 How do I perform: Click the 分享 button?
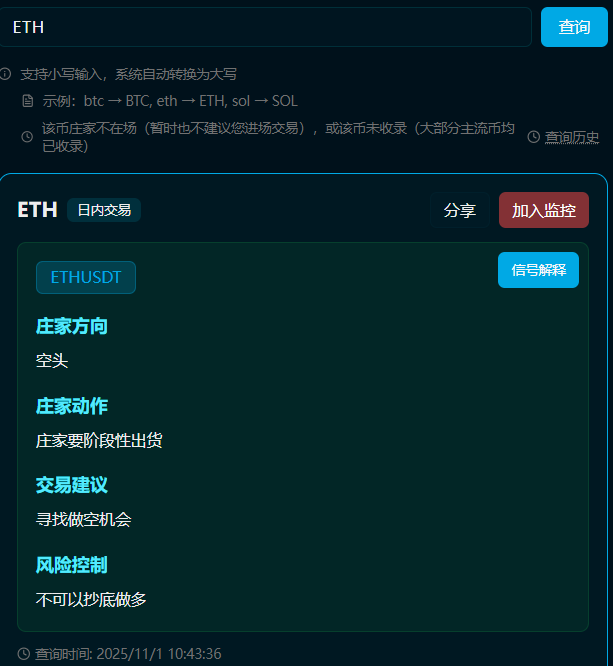[x=460, y=210]
